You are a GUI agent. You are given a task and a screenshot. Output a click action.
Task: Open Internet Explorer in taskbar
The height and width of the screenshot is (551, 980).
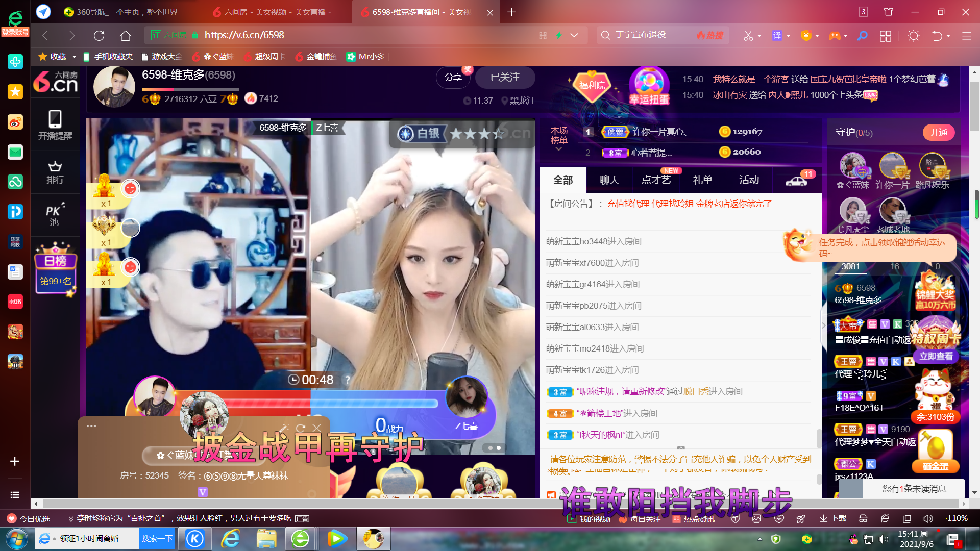click(x=231, y=539)
